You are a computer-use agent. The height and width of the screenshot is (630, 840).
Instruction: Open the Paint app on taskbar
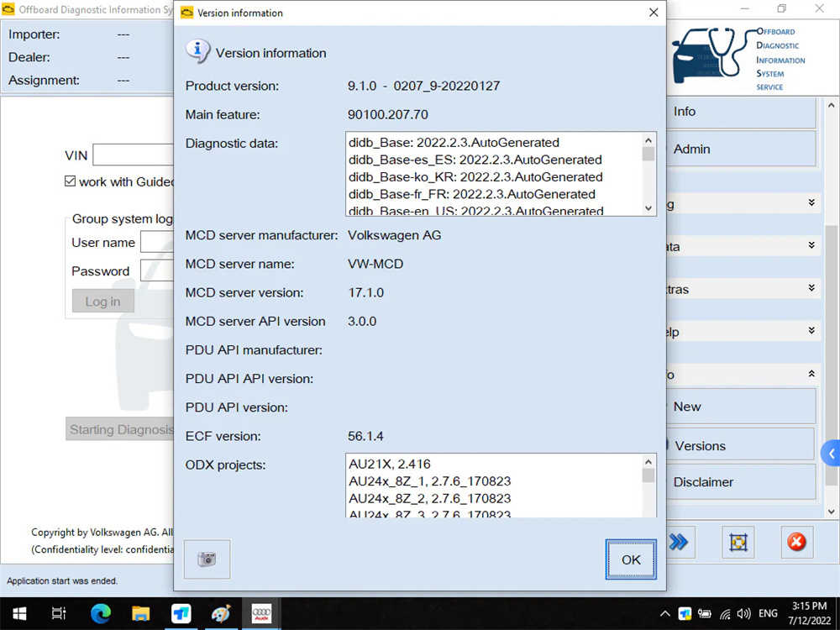221,613
